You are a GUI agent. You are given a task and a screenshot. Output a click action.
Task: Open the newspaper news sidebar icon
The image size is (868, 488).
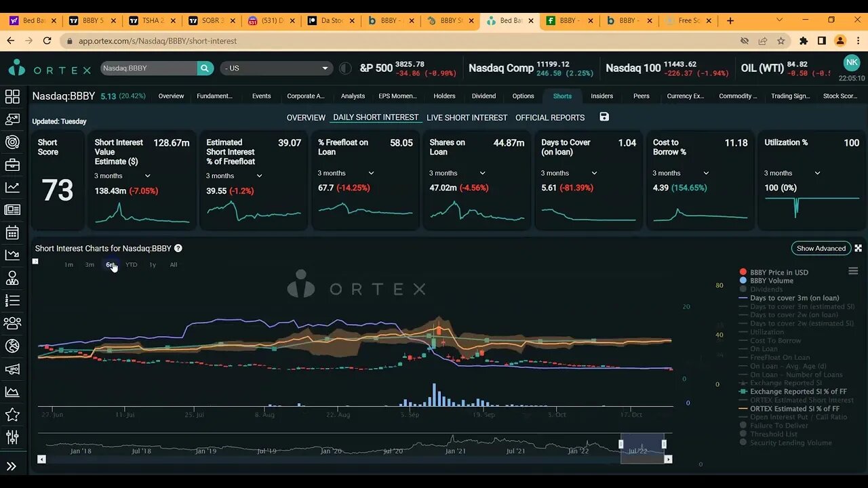click(x=12, y=210)
